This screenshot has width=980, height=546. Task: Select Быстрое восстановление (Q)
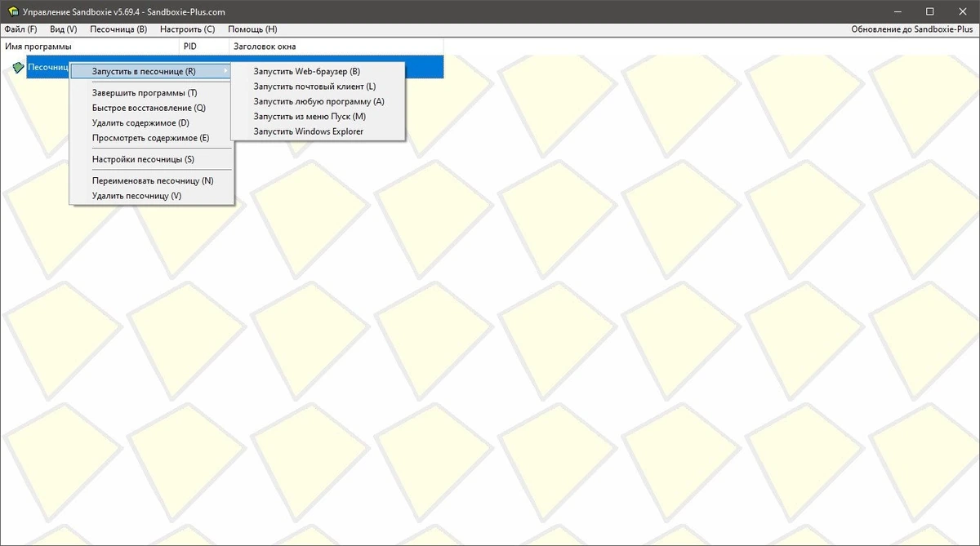pyautogui.click(x=152, y=108)
